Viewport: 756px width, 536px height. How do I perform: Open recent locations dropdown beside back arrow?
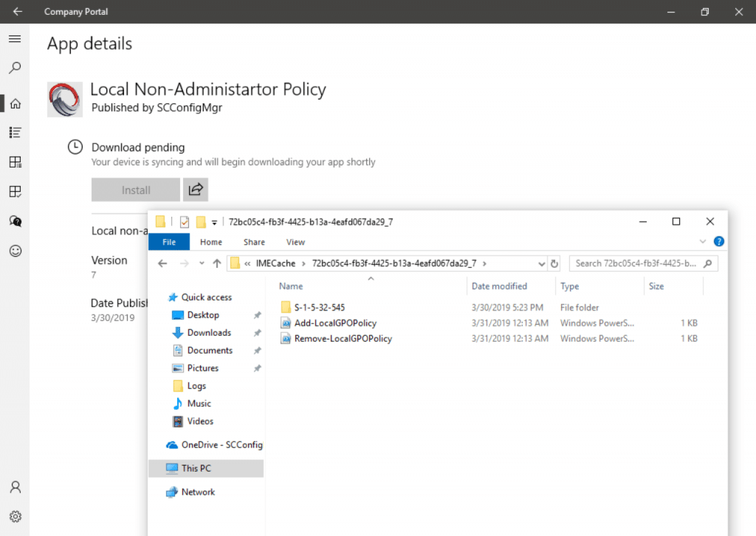pyautogui.click(x=201, y=263)
